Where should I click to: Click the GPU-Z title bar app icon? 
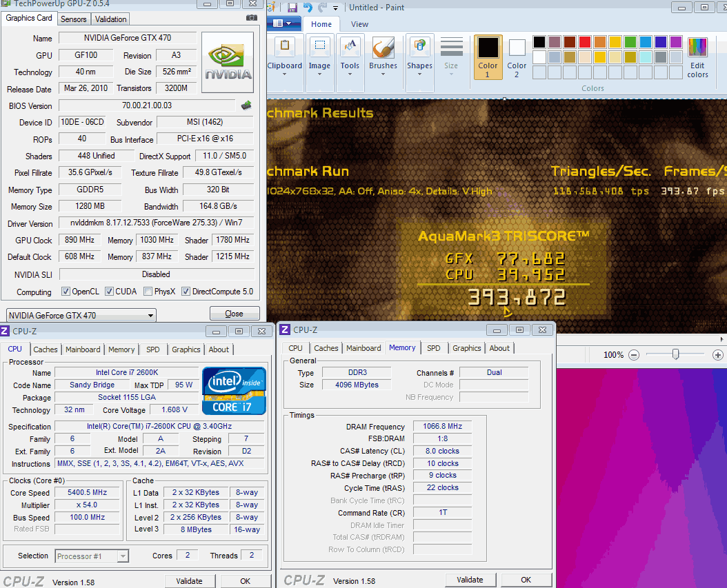coord(6,3)
